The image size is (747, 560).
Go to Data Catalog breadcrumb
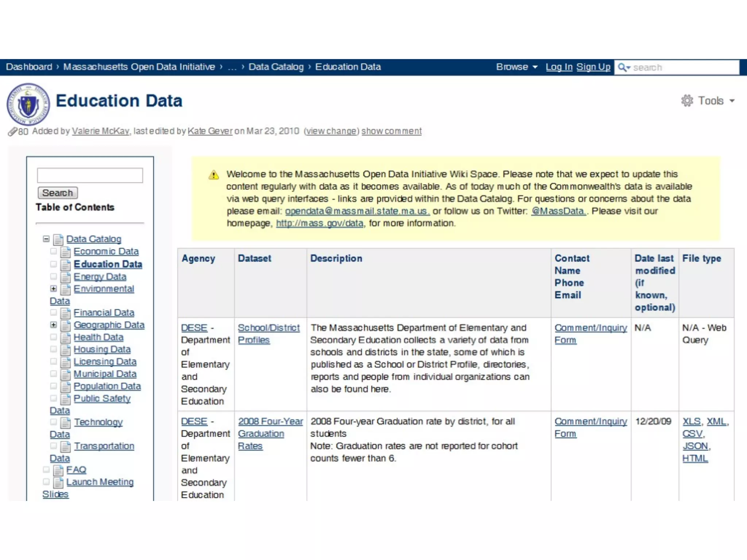pos(276,67)
